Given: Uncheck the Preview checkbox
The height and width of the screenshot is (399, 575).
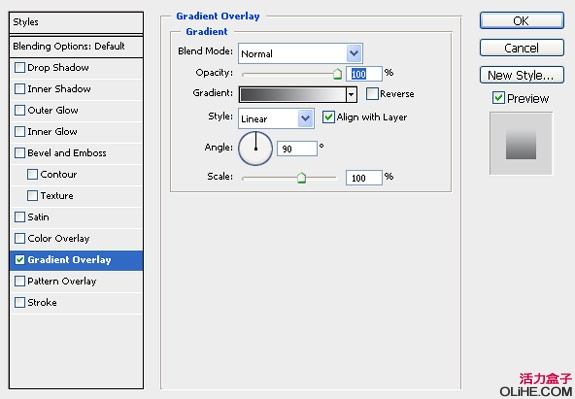Looking at the screenshot, I should 498,98.
